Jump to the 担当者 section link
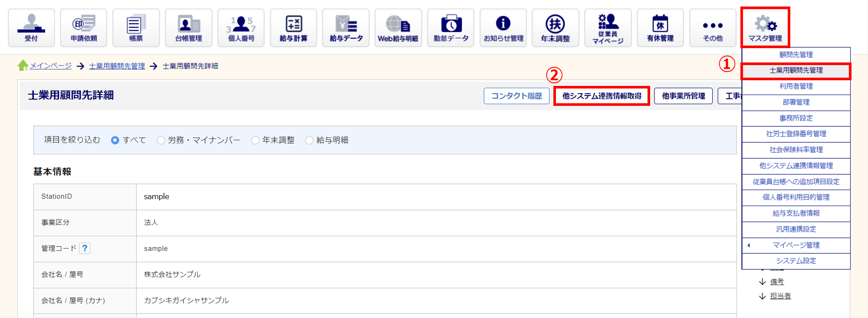The image size is (868, 318). pyautogui.click(x=780, y=296)
